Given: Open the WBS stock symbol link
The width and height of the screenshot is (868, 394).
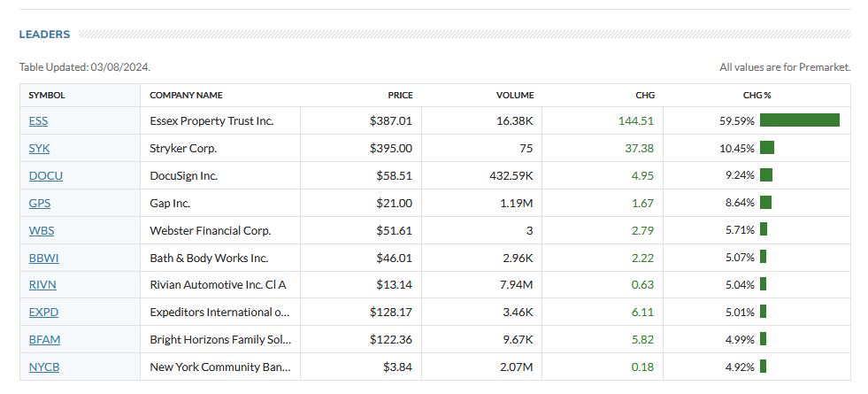Looking at the screenshot, I should (41, 230).
